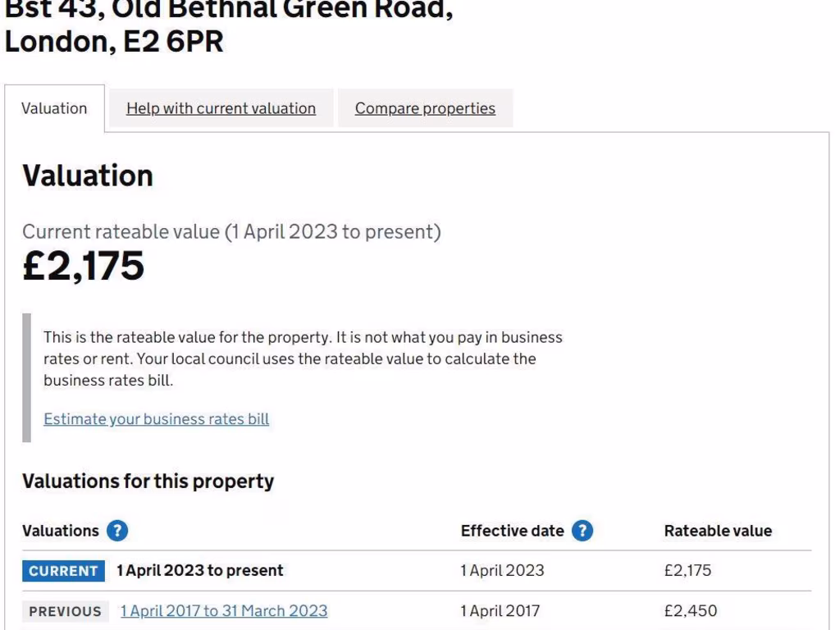The width and height of the screenshot is (840, 630).
Task: Click the blue CURRENT status tag
Action: [64, 571]
